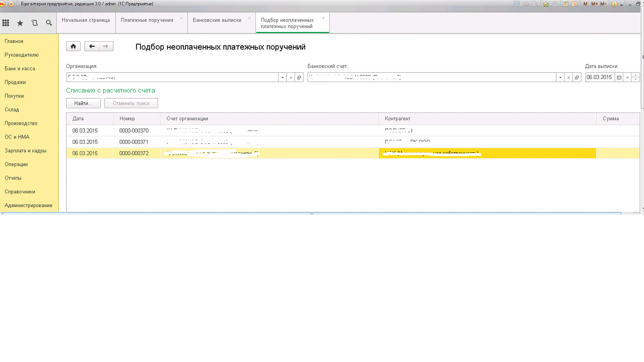Open the calculator icon in title bar
The height and width of the screenshot is (362, 644).
coord(566,4)
